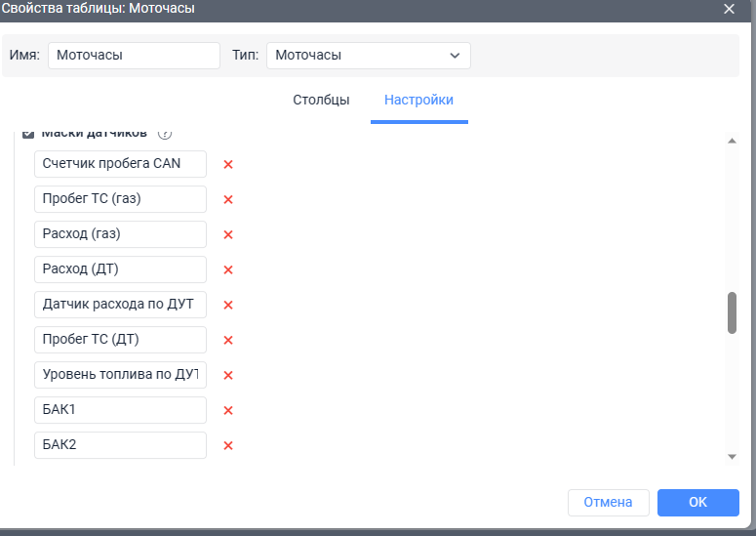Remove the "Расход (газ)" mask entry
Screen dimensions: 756x536
point(228,234)
